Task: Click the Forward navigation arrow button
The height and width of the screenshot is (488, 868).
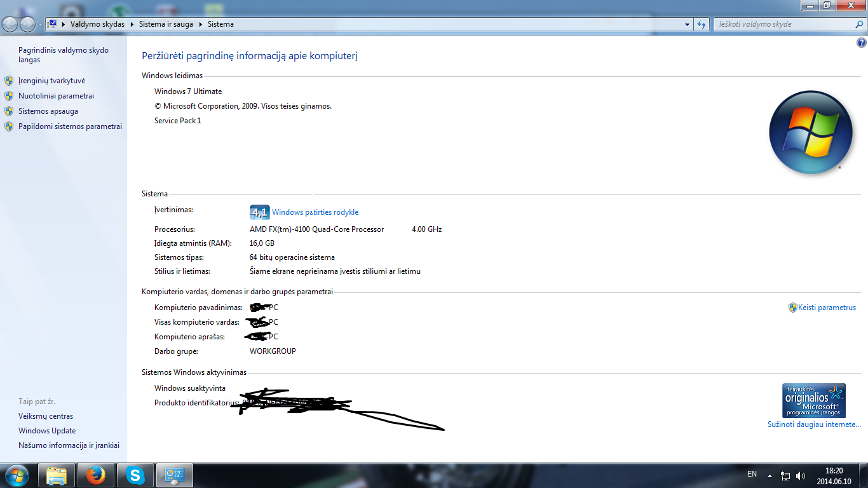Action: pos(28,24)
